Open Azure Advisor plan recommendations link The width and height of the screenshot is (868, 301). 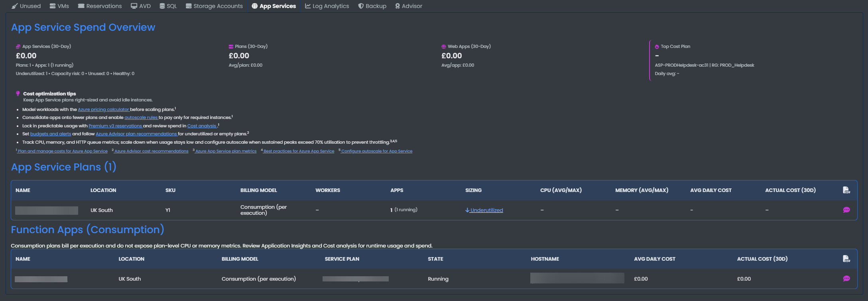136,134
